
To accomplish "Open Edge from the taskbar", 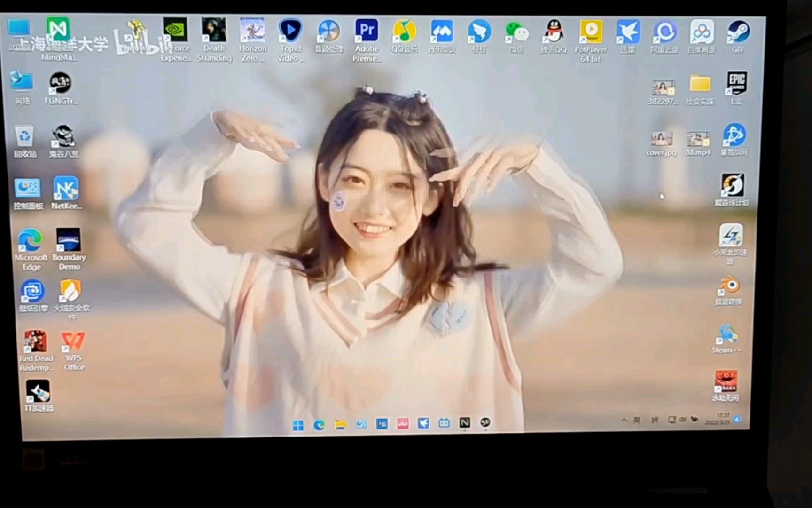I will [x=319, y=425].
